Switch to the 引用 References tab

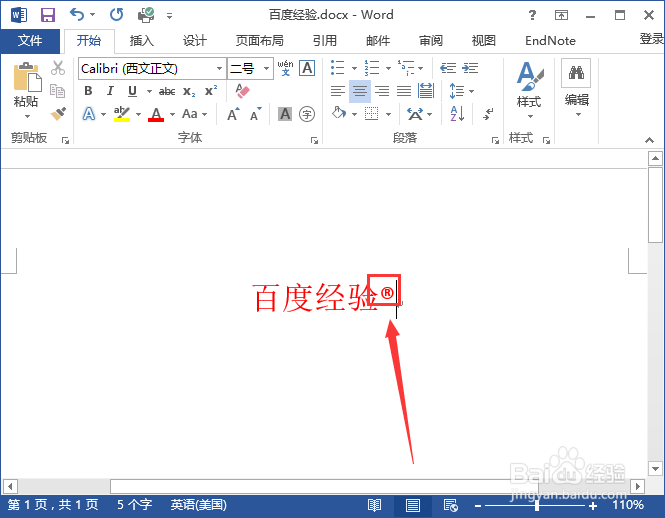(324, 41)
